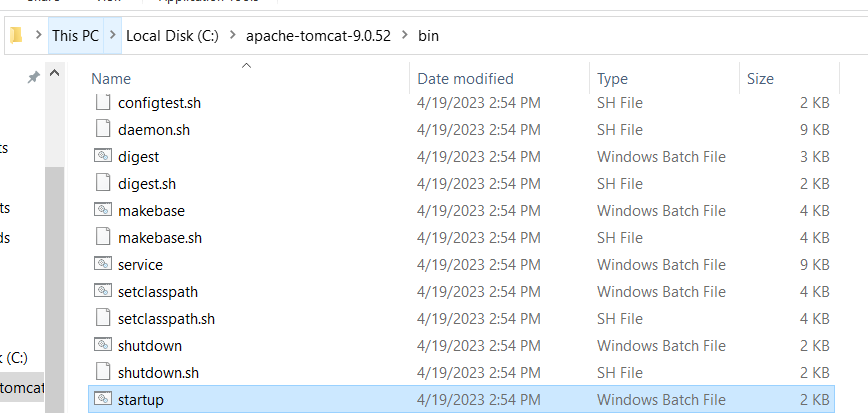Go to This PC breadcrumb

[x=75, y=35]
